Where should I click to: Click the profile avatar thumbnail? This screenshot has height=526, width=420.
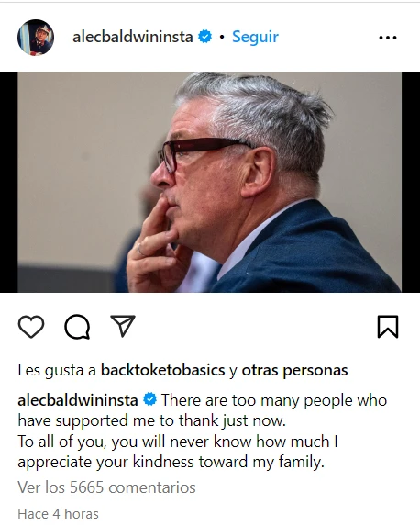coord(36,38)
